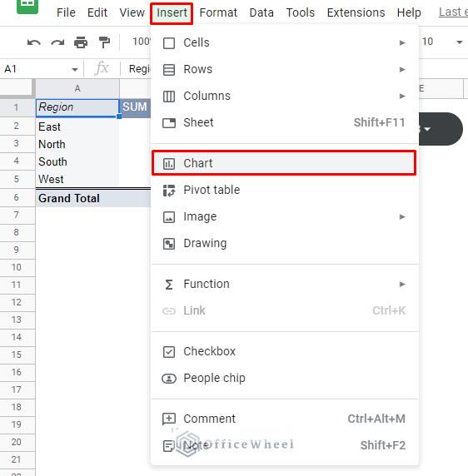Open the File menu
Viewport: 468px width, 476px height.
pos(66,12)
